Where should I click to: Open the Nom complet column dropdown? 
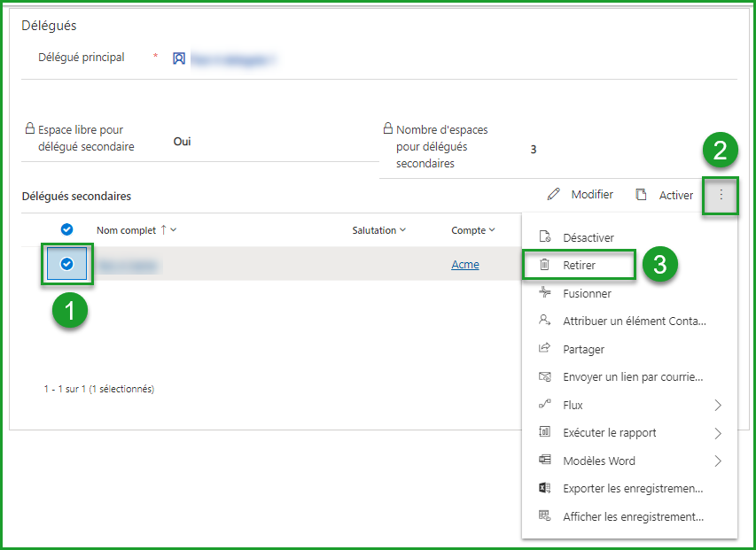pos(174,230)
